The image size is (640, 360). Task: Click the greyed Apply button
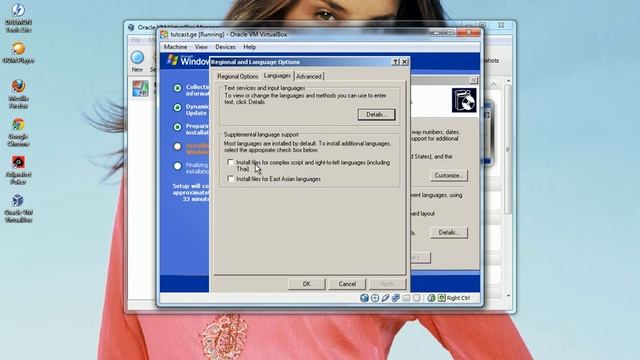click(387, 284)
